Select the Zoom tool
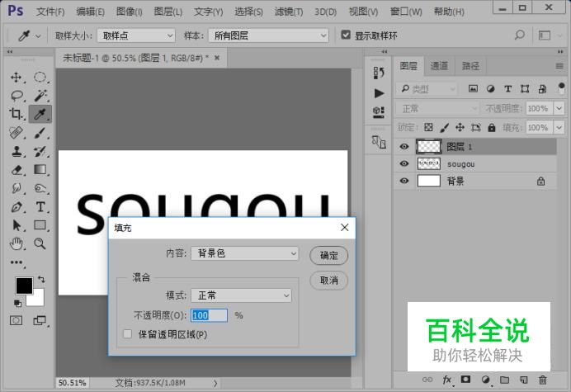The width and height of the screenshot is (571, 392). coord(40,243)
